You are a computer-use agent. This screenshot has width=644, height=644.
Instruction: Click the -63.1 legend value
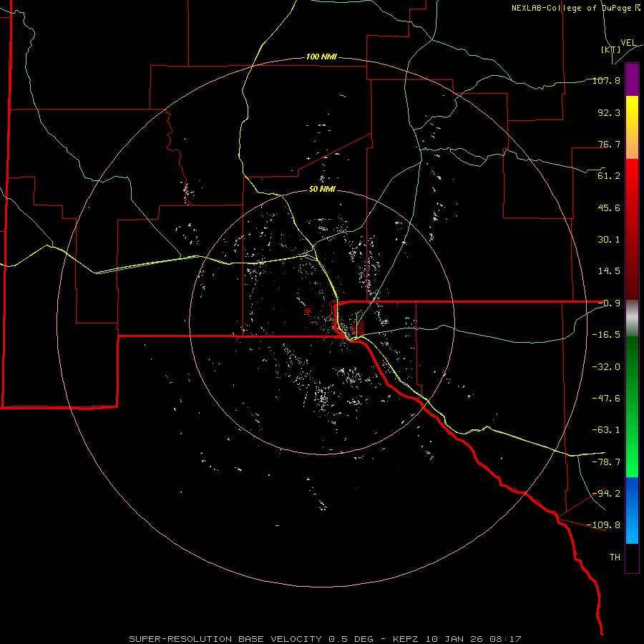click(x=606, y=430)
